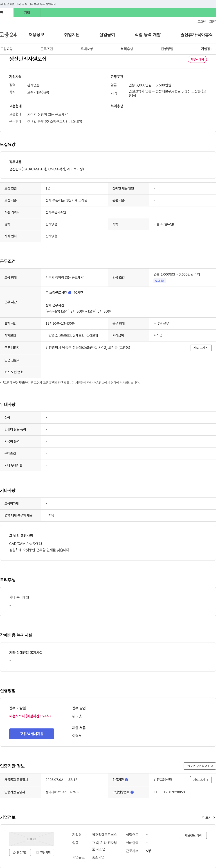This screenshot has width=216, height=868.
Task: Click the certification number K150012507020058
Action: click(169, 792)
